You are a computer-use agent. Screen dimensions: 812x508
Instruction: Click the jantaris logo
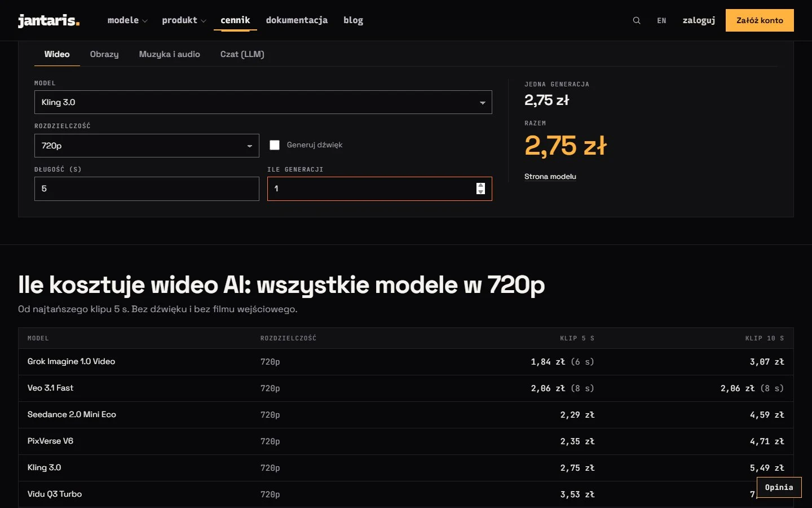click(x=49, y=20)
